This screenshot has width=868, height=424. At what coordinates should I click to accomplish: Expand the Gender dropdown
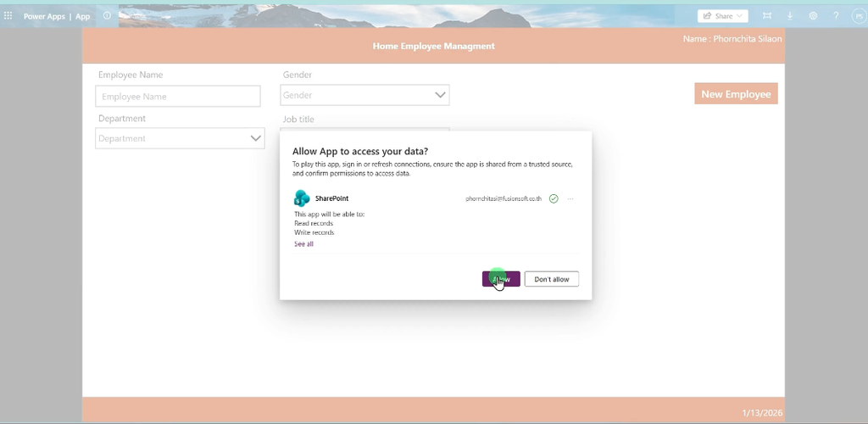click(364, 95)
